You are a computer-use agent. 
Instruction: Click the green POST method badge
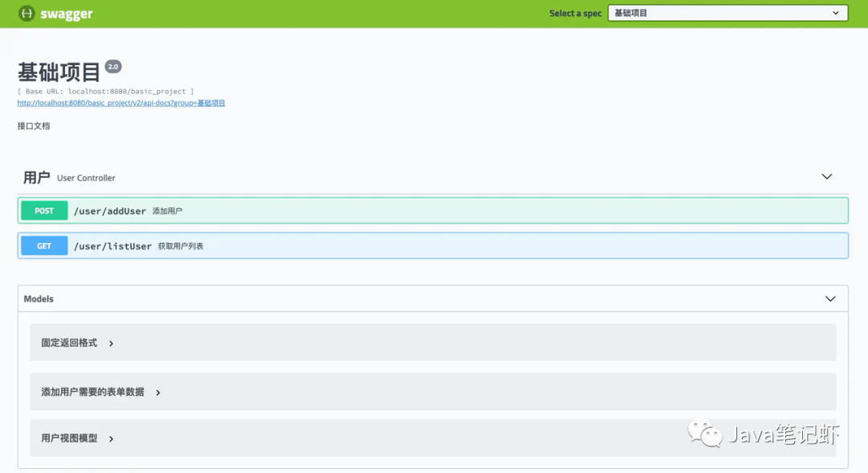coord(44,211)
